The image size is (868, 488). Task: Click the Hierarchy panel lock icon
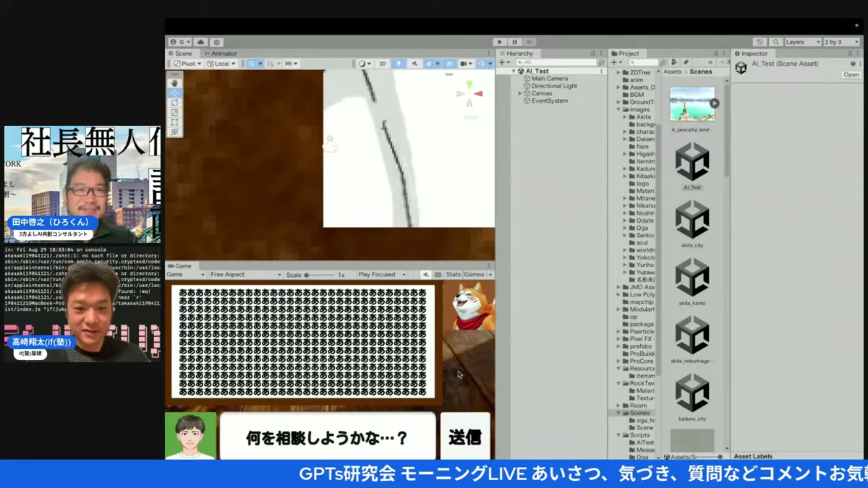point(592,53)
